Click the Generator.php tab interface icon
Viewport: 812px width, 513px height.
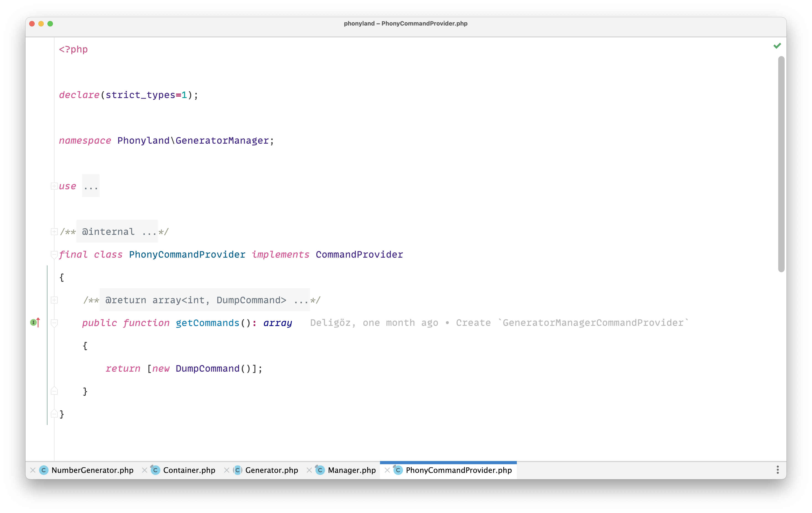(238, 470)
